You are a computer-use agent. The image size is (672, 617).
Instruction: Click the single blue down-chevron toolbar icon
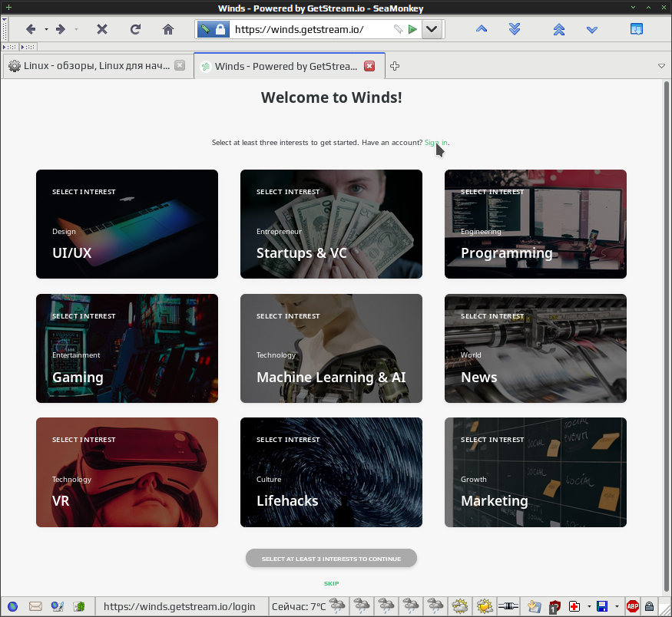[x=592, y=29]
